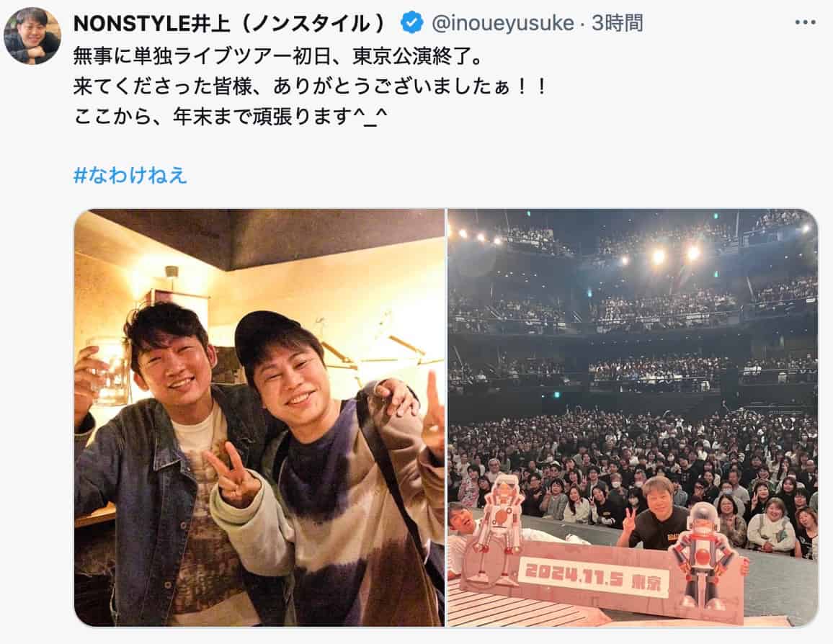Open the 3時間 timestamp link
833x644 pixels.
click(618, 23)
